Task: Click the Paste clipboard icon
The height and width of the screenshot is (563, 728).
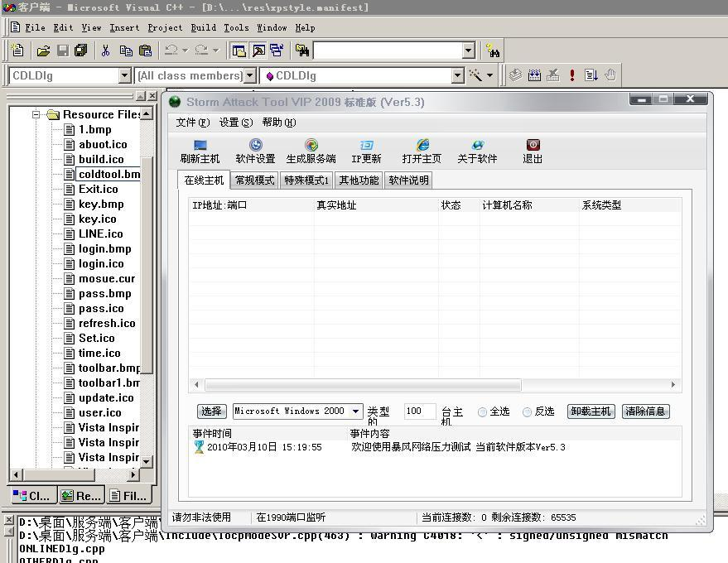Action: (x=145, y=51)
